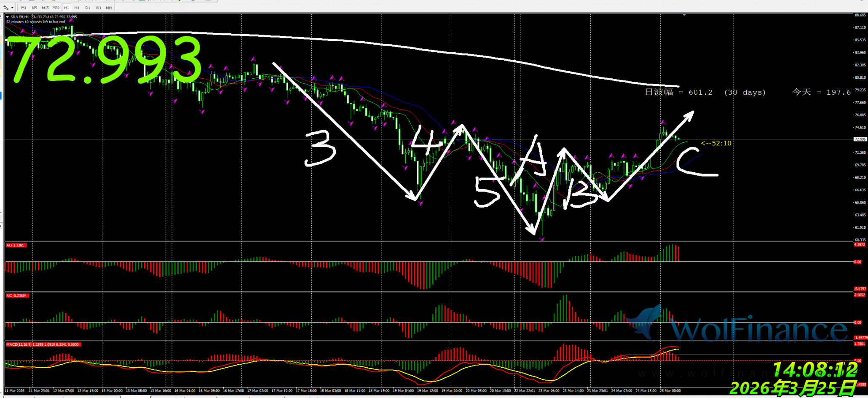Click the yellow bar countdown timer label 52:10
Viewport: 868px width, 398px height.
pyautogui.click(x=716, y=143)
